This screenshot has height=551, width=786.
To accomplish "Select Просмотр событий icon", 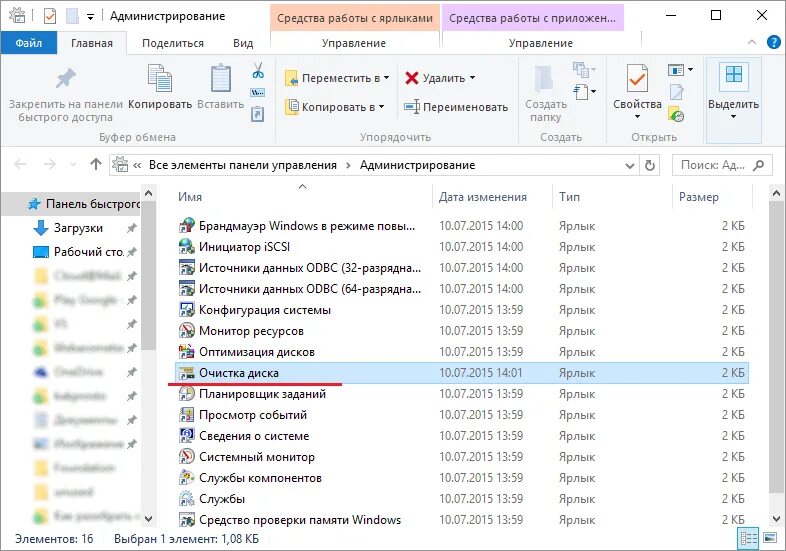I will (x=186, y=415).
